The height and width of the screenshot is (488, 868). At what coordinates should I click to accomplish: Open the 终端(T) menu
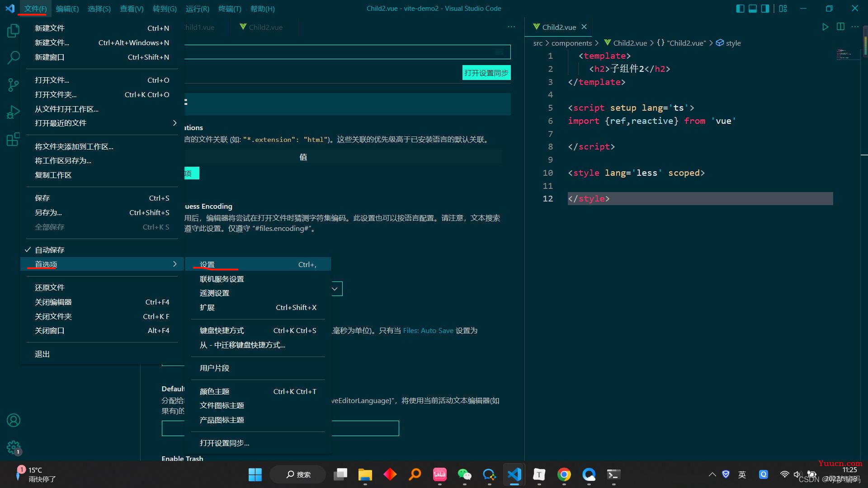pyautogui.click(x=230, y=9)
